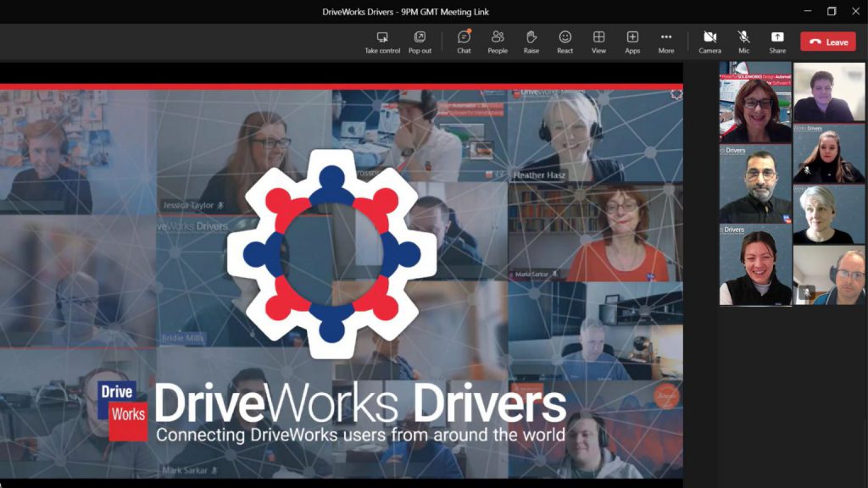This screenshot has height=488, width=868.
Task: Open the React emoji options
Action: pyautogui.click(x=565, y=42)
